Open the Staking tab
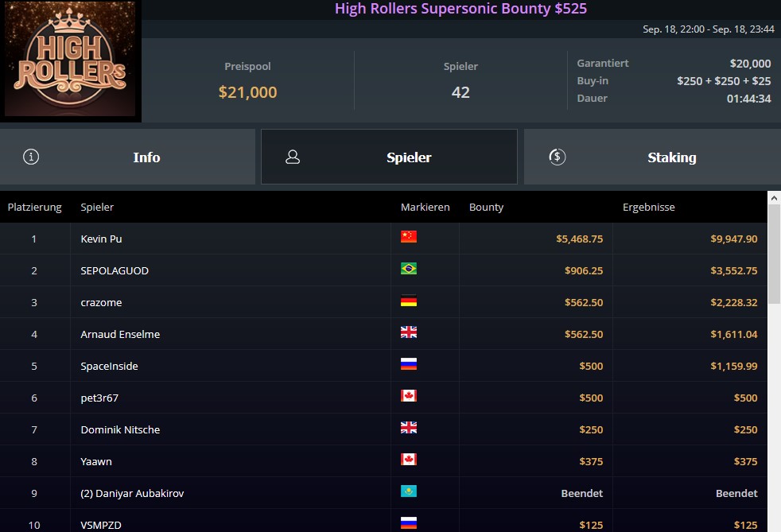Viewport: 781px width, 532px height. point(652,157)
